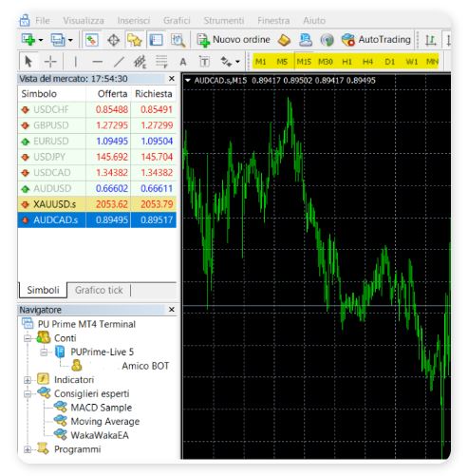
Task: Open the MetaEditor book icon
Action: (x=284, y=40)
